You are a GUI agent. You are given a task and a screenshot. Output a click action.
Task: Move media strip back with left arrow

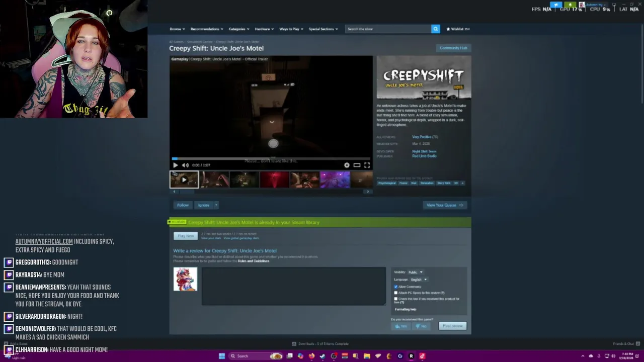(174, 192)
